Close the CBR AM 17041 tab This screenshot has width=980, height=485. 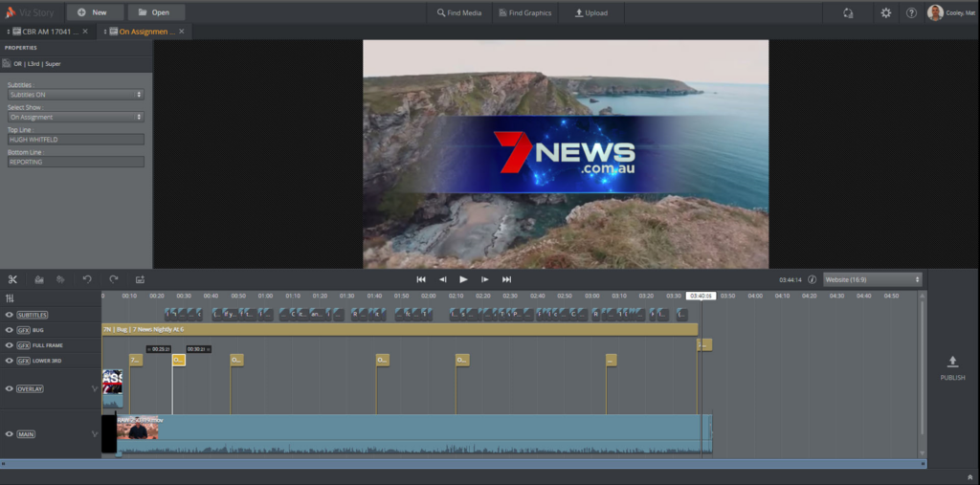(85, 32)
